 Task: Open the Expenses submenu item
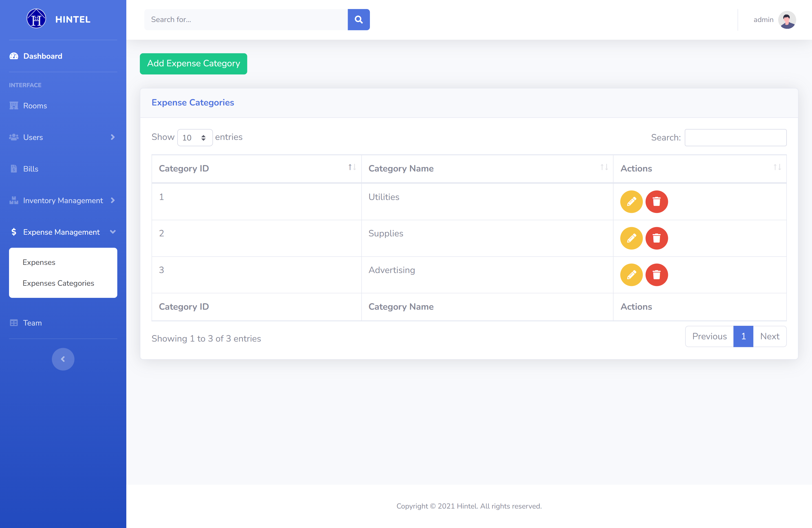click(39, 262)
